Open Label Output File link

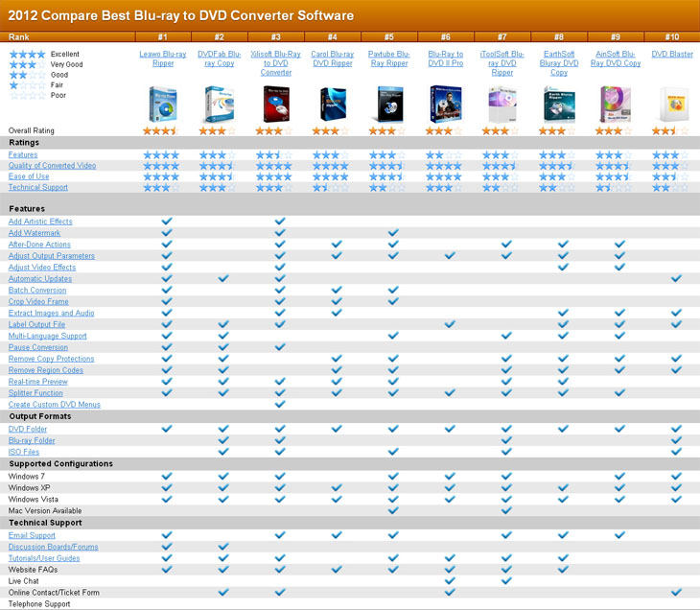click(36, 324)
